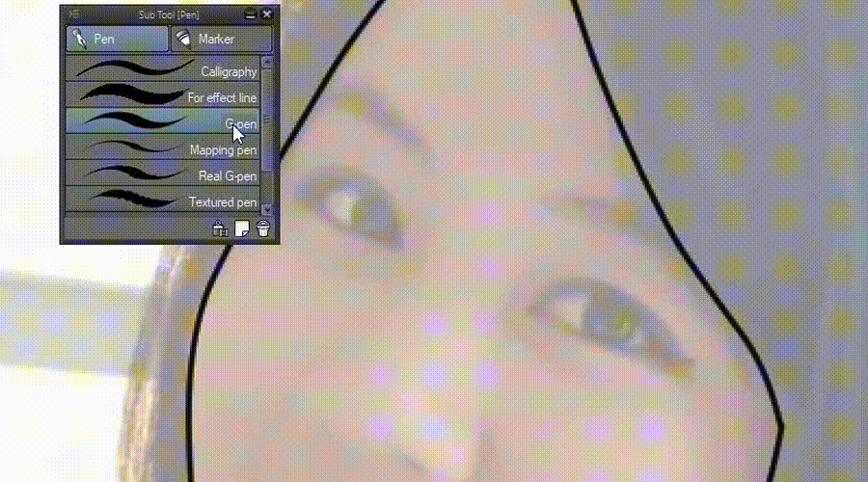Select the For effect line pen
Screen dimensions: 868x482
point(163,95)
